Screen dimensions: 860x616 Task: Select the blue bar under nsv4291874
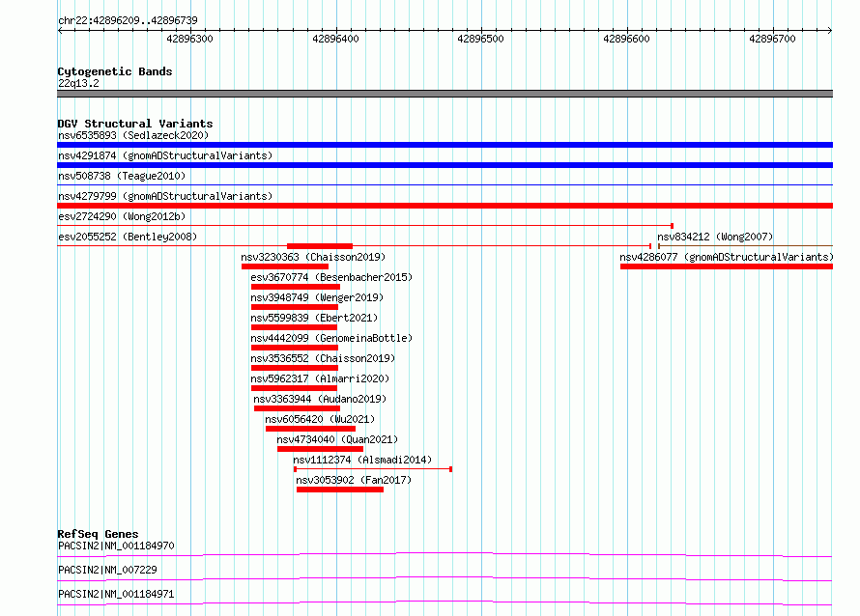click(x=444, y=165)
